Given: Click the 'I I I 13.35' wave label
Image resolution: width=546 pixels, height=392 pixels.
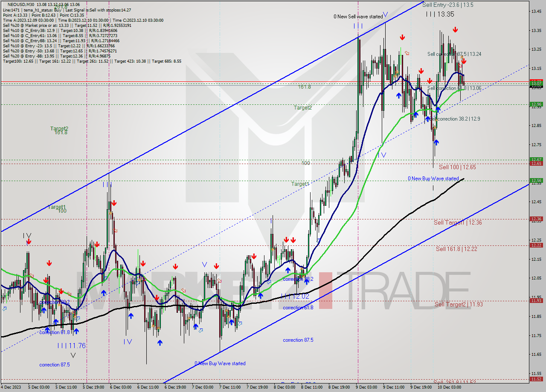Looking at the screenshot, I should point(440,14).
